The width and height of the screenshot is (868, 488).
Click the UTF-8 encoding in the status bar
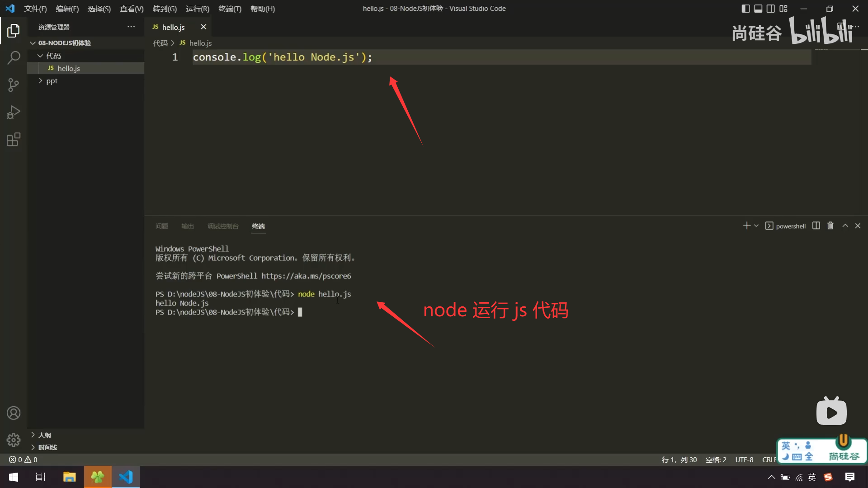[x=744, y=460]
